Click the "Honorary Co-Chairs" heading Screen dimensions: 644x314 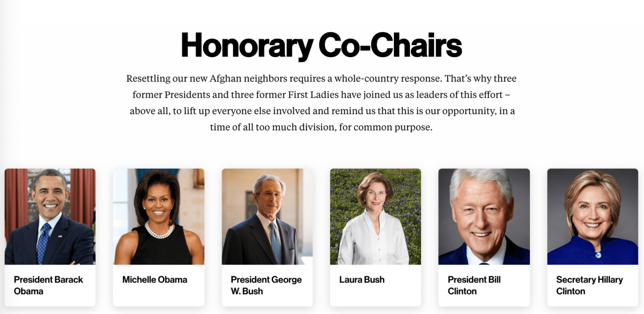pyautogui.click(x=321, y=45)
